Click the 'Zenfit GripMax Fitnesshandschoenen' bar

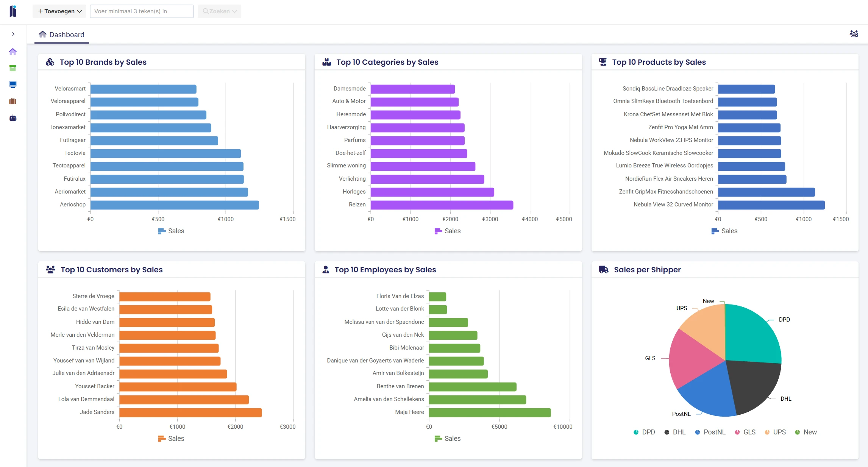[767, 192]
